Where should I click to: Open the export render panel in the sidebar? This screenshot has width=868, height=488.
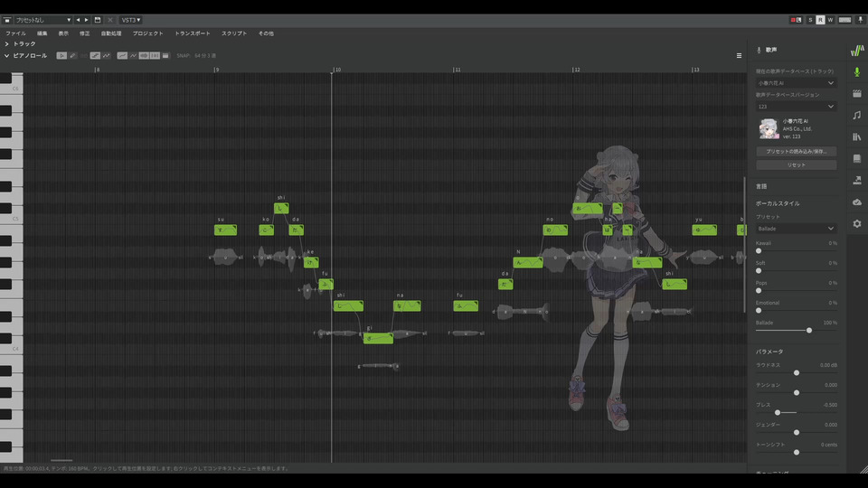pos(857,180)
